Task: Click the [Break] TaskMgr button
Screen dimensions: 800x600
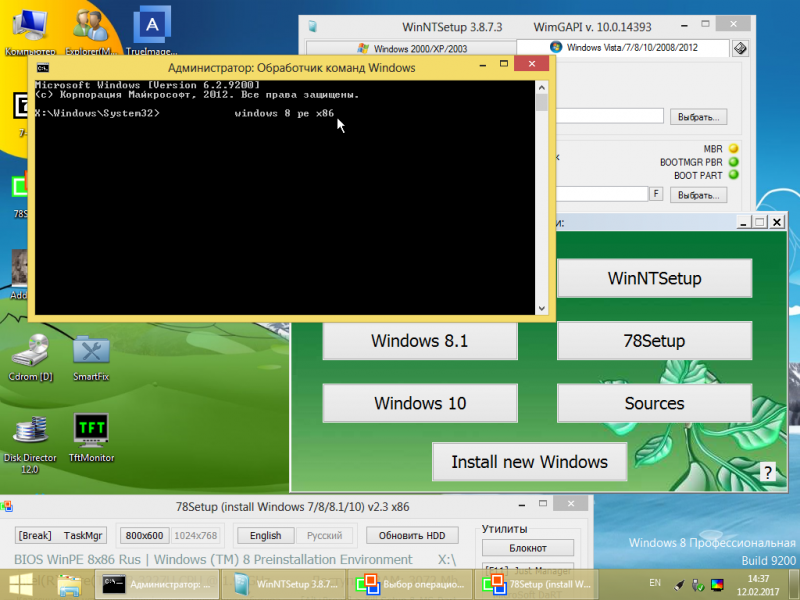Action: pyautogui.click(x=61, y=535)
